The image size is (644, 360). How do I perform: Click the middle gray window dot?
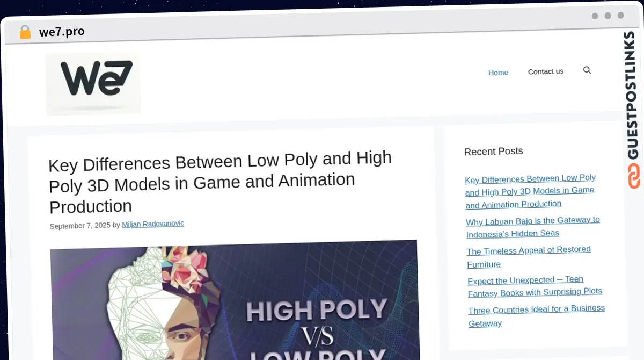(x=608, y=16)
